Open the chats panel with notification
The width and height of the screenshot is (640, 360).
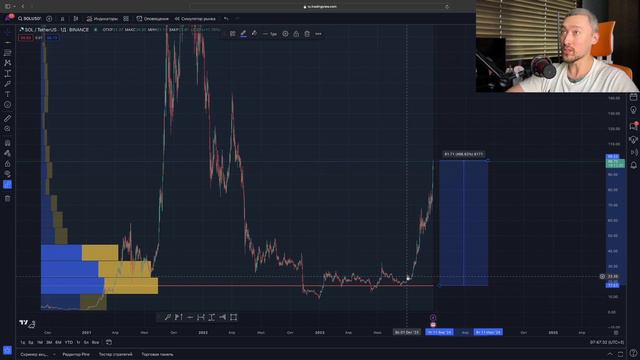(633, 126)
